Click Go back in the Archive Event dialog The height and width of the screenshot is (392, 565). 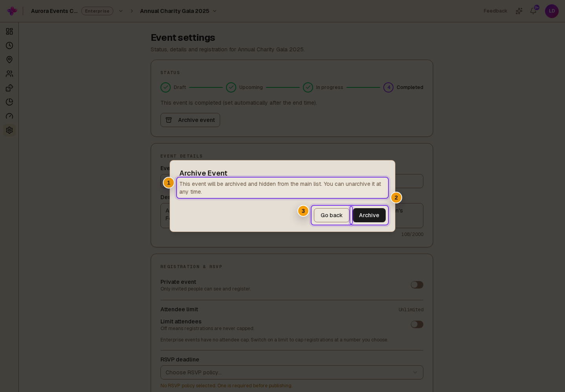coord(332,215)
